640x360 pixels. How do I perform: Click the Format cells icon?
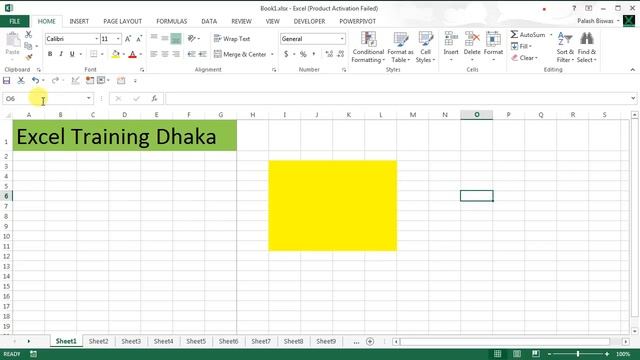tap(493, 39)
